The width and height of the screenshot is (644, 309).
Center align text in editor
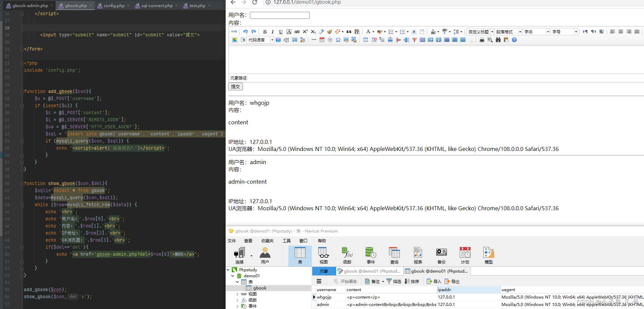(x=621, y=32)
